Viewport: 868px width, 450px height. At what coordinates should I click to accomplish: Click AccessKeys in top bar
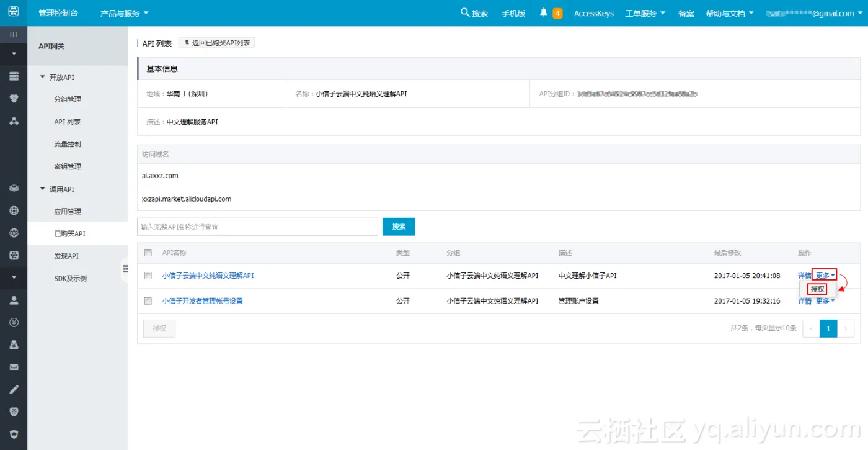pos(594,13)
